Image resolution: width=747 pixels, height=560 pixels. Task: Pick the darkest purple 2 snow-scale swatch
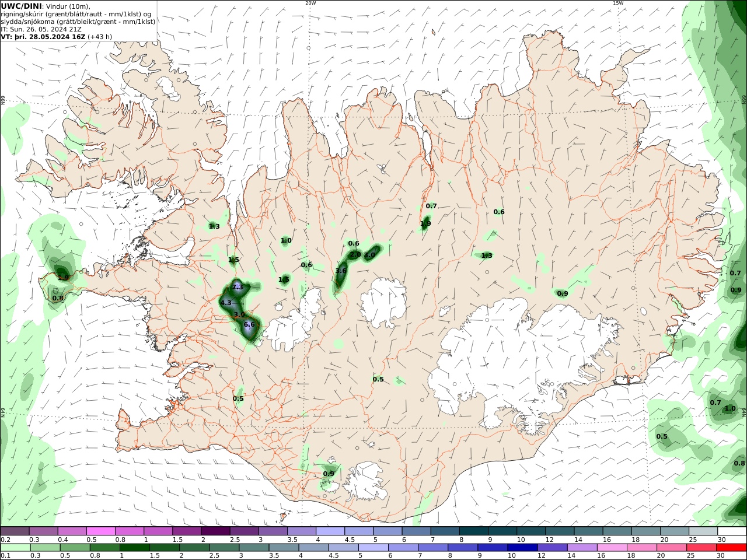tap(215, 531)
